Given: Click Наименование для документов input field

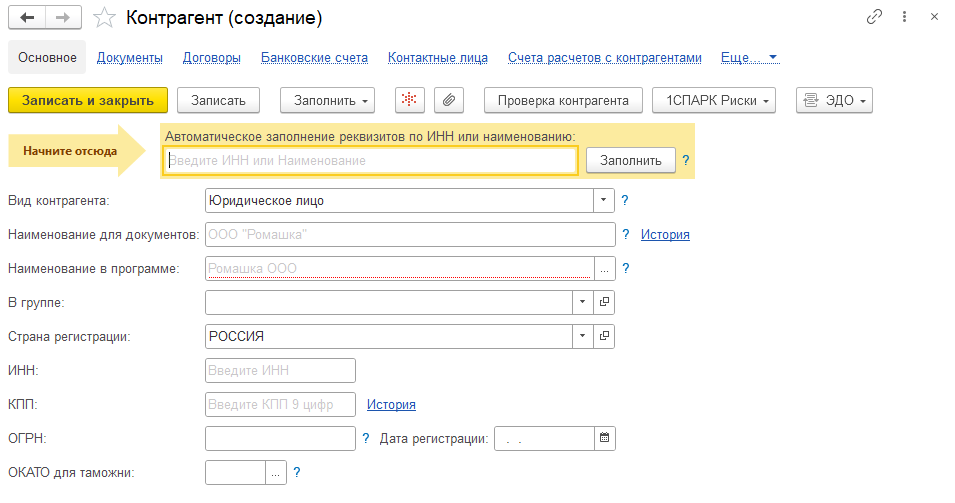Looking at the screenshot, I should pyautogui.click(x=411, y=234).
